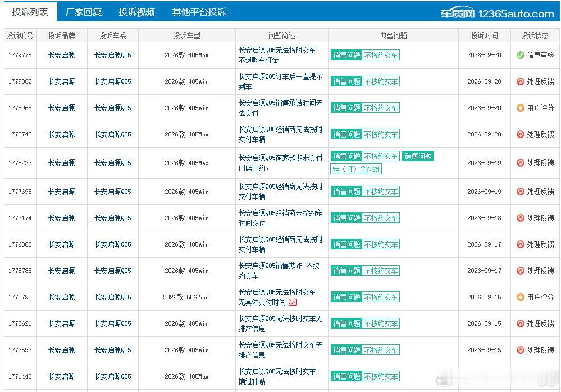561x392 pixels.
Task: Click 不按约交车 tag in row 1779775
Action: (x=381, y=55)
